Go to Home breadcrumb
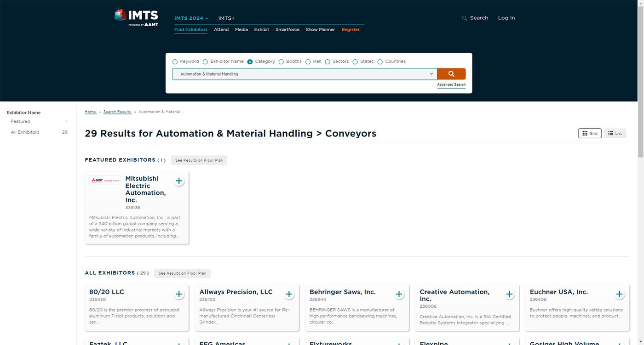Image resolution: width=644 pixels, height=345 pixels. point(90,112)
